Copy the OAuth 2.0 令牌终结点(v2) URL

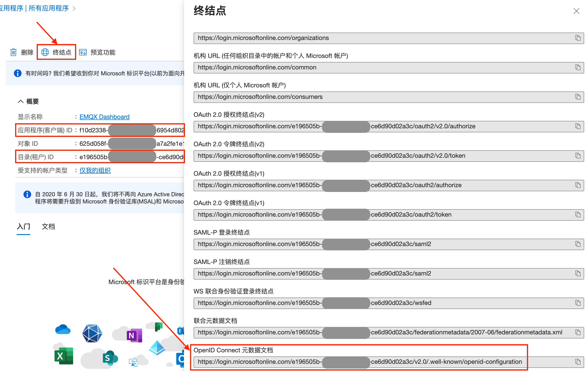click(x=578, y=156)
